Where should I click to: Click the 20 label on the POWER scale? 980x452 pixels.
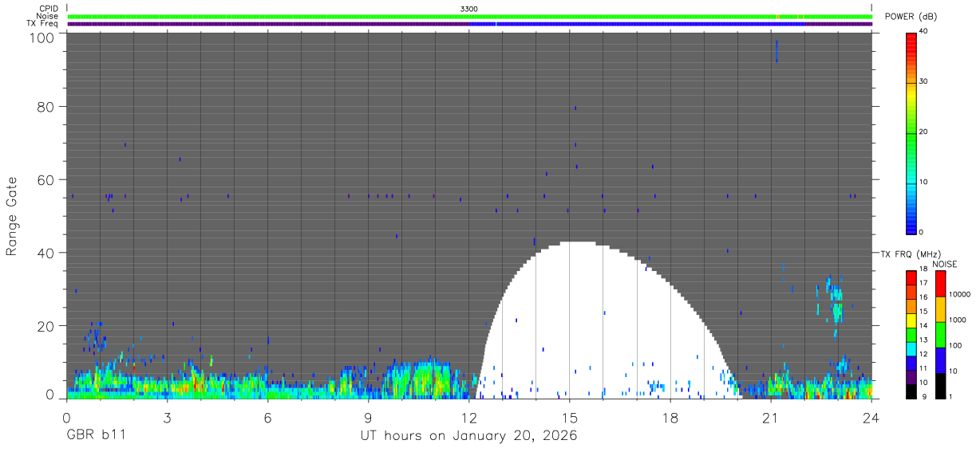click(924, 132)
